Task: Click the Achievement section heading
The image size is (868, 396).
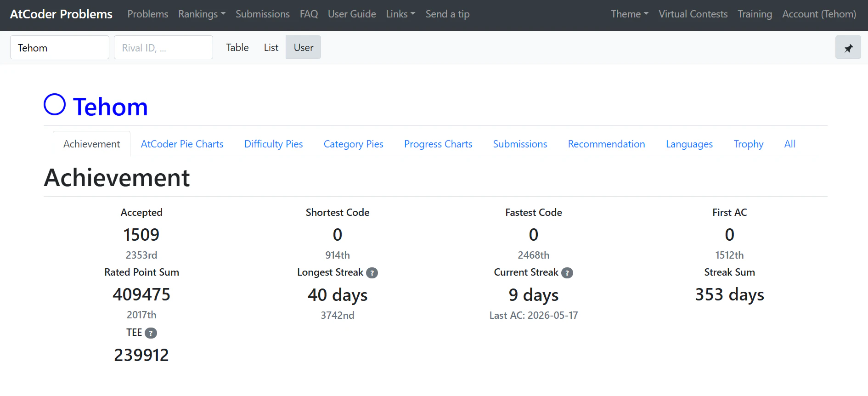Action: pos(117,178)
